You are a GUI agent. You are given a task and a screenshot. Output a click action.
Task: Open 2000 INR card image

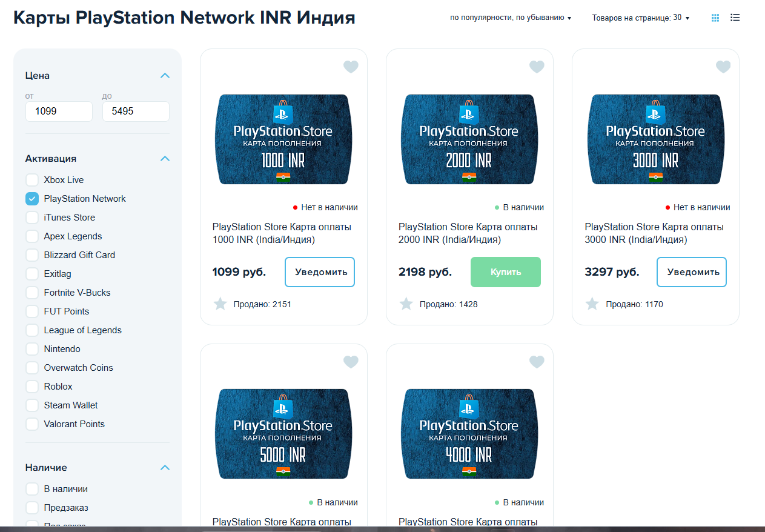coord(469,139)
